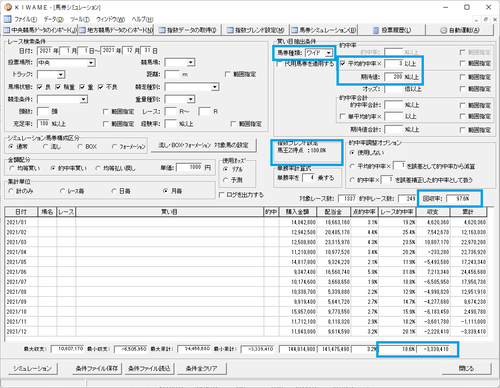Screen dimensions: 500x388
Task: Open the ウィンドウ menu
Action: tap(110, 19)
